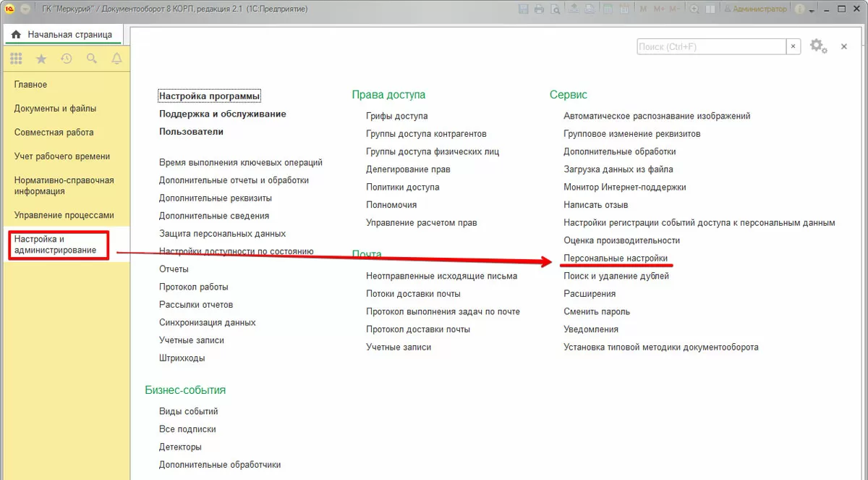This screenshot has height=480, width=868.
Task: Open Поиск и удаление дублей
Action: [615, 276]
